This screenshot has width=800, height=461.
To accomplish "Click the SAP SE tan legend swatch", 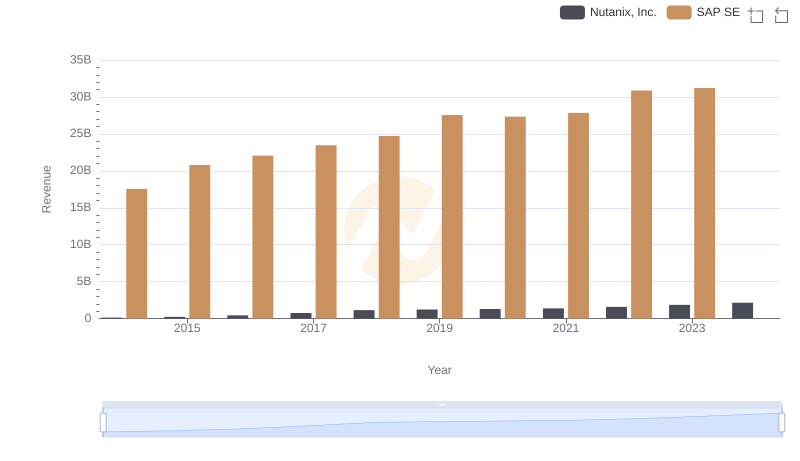I will 679,12.
